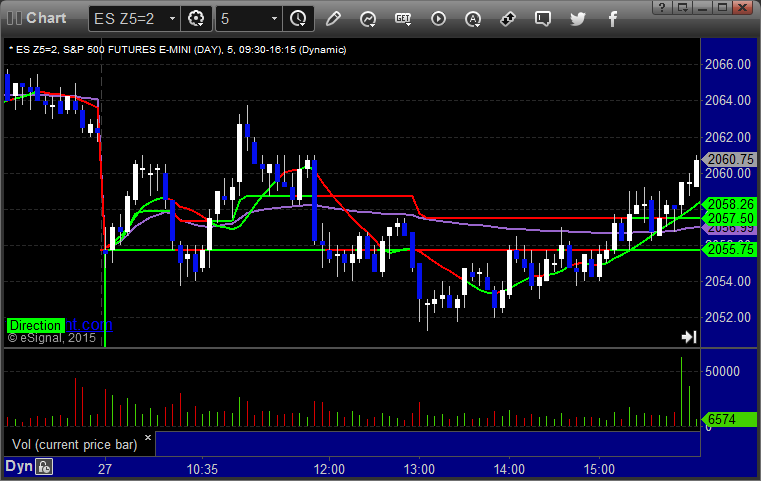Click the 2057.50 green price tag
This screenshot has height=481, width=761.
(729, 218)
